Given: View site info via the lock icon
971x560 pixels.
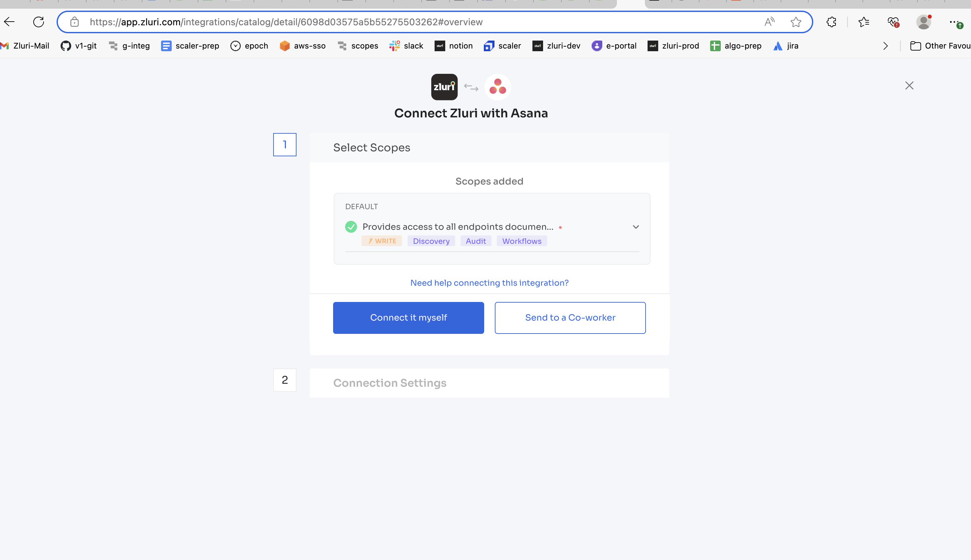Looking at the screenshot, I should click(75, 22).
